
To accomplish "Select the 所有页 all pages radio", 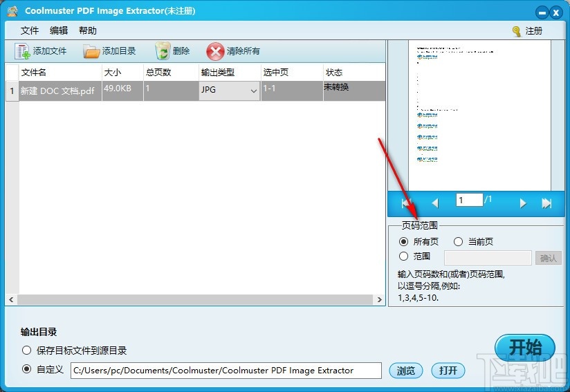I will tap(403, 241).
